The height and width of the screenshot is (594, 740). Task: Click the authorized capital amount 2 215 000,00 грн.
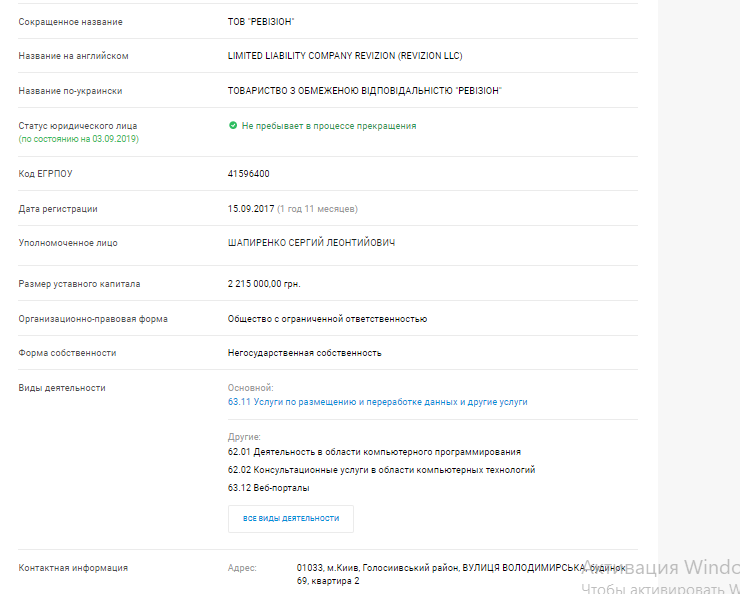click(264, 284)
